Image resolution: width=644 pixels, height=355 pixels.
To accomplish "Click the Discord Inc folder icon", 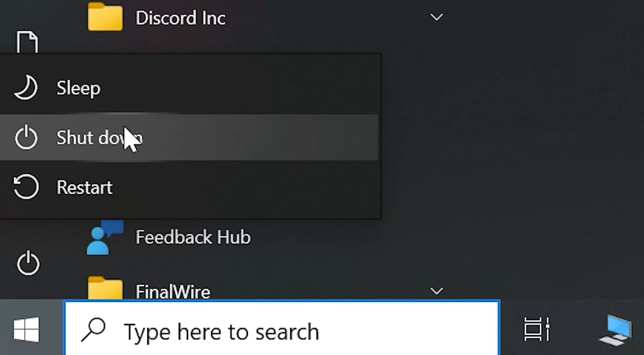I will click(x=105, y=17).
